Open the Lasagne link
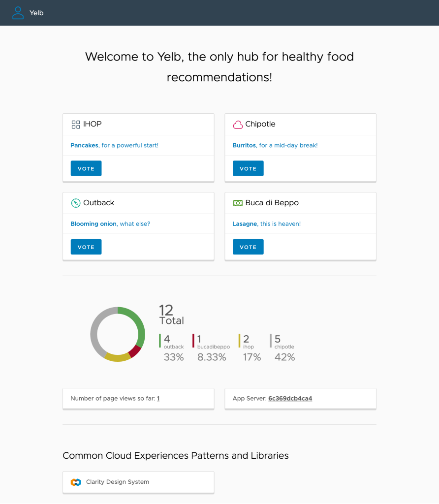 click(245, 223)
